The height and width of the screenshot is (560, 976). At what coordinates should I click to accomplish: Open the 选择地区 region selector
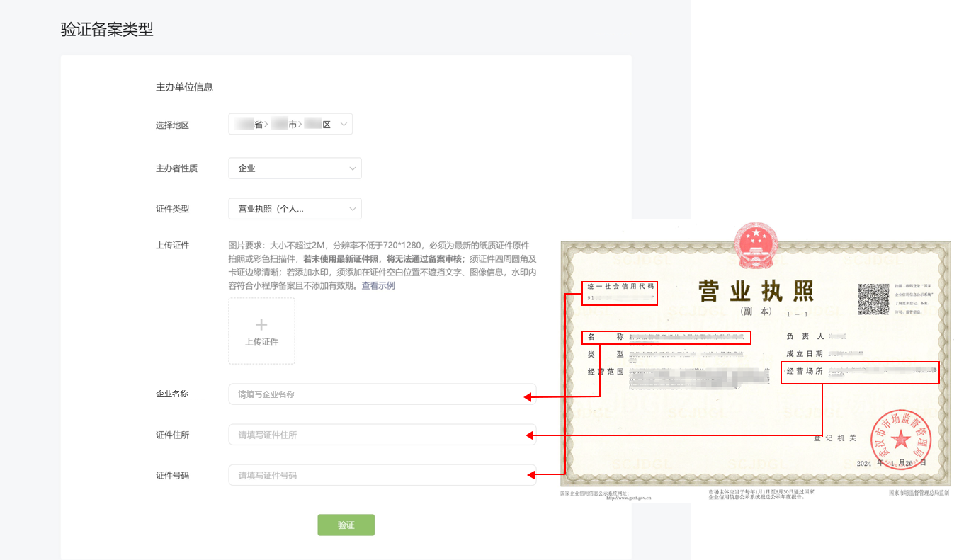pyautogui.click(x=290, y=125)
